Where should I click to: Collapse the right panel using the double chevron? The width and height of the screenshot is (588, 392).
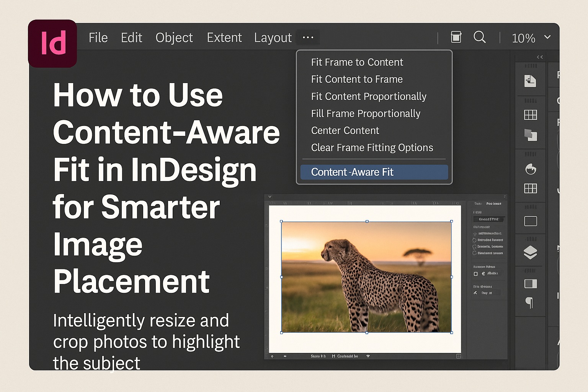pyautogui.click(x=540, y=57)
